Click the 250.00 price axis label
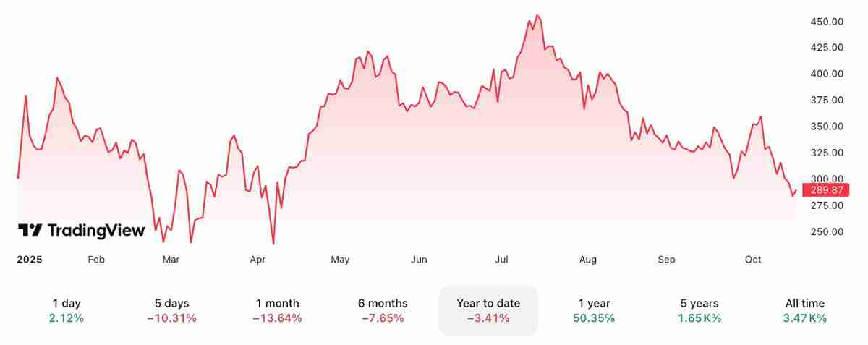Viewport: 868px width, 345px height. (x=827, y=232)
